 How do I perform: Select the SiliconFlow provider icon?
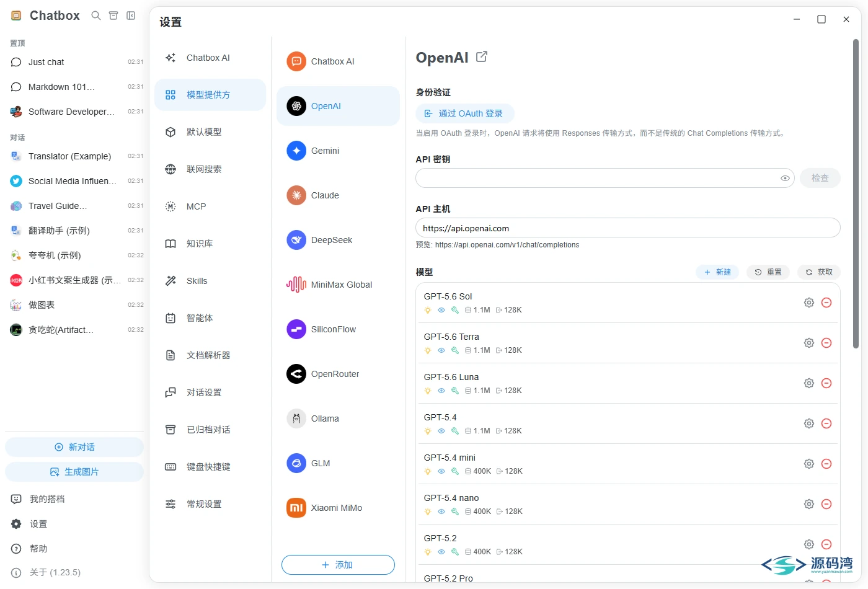(296, 329)
